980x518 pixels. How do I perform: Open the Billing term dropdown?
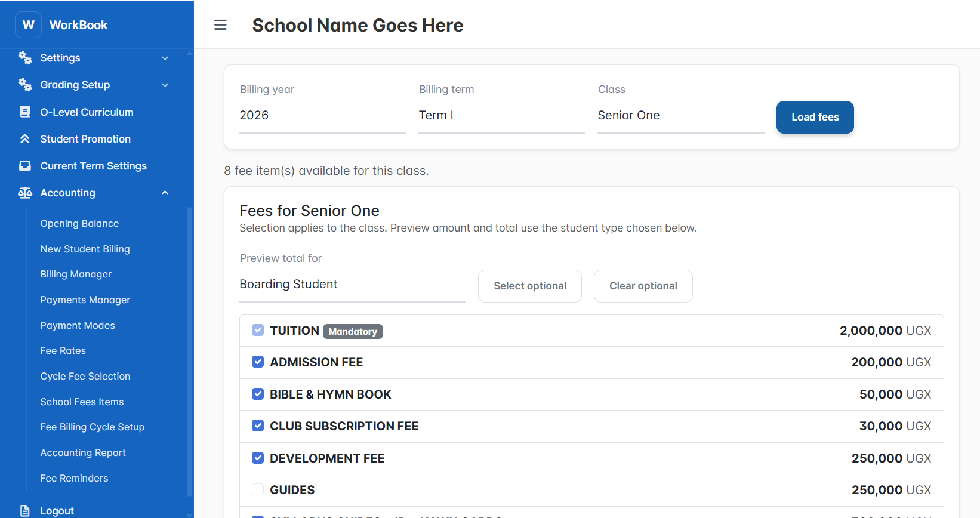pyautogui.click(x=502, y=116)
